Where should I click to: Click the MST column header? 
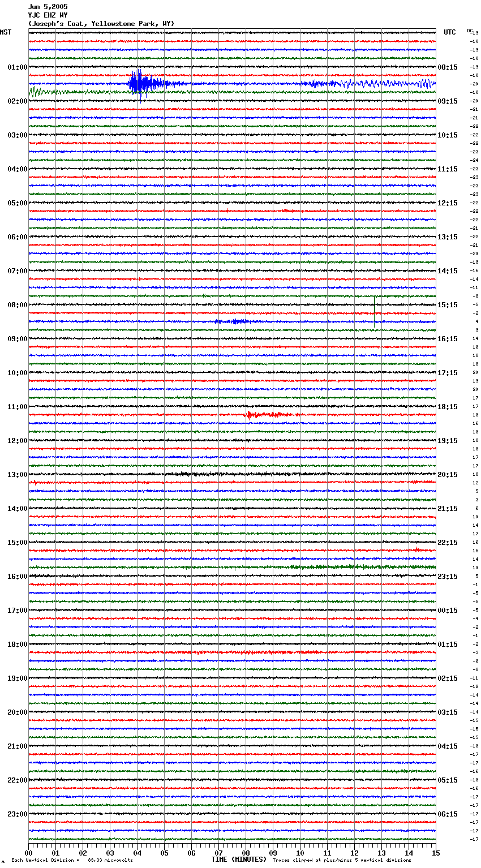[6, 32]
